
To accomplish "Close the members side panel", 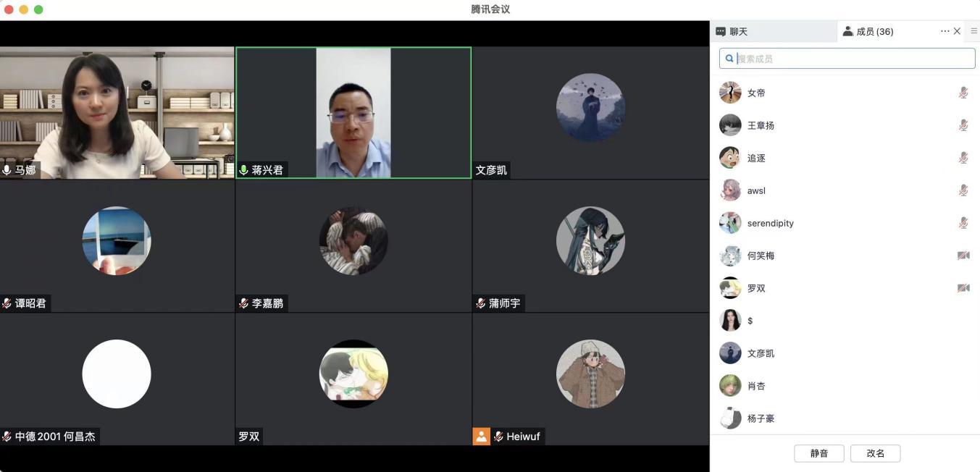I will [x=957, y=31].
